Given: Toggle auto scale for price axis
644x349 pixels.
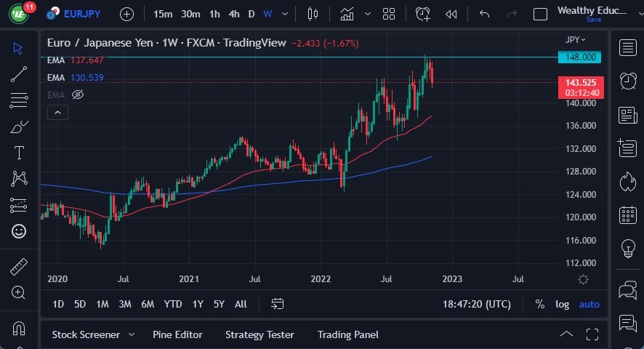Looking at the screenshot, I should point(589,304).
